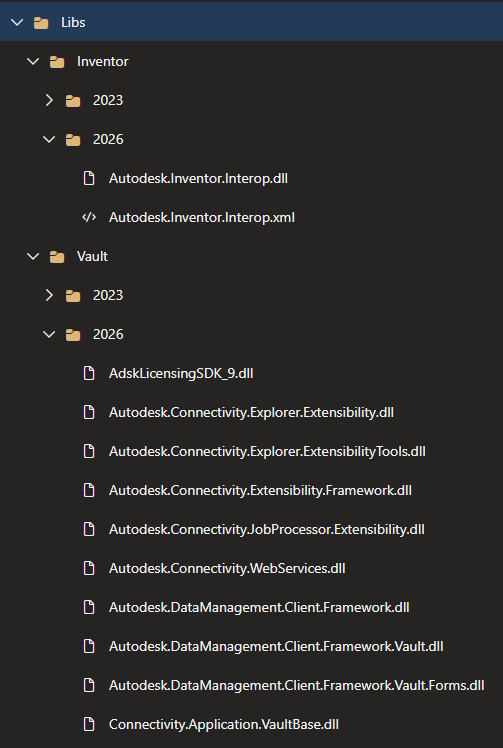This screenshot has height=748, width=503.
Task: Click file icon of AdskLicensingSDK_9.dll
Action: point(89,374)
